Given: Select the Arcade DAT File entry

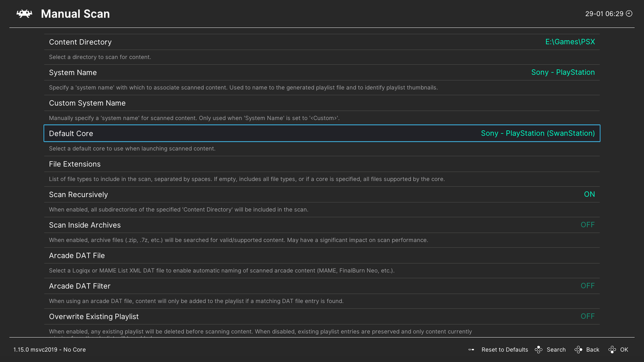Looking at the screenshot, I should click(x=322, y=255).
